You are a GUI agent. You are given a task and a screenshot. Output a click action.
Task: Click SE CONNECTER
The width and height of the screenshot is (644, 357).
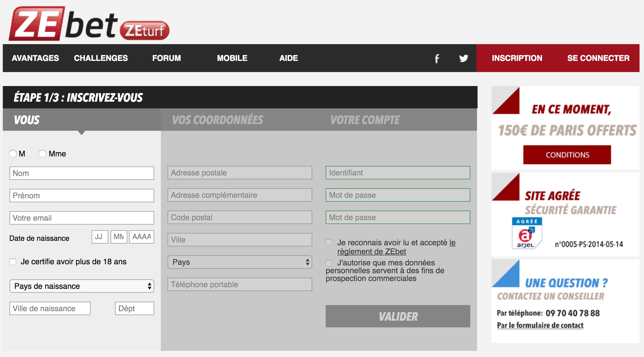pos(598,58)
